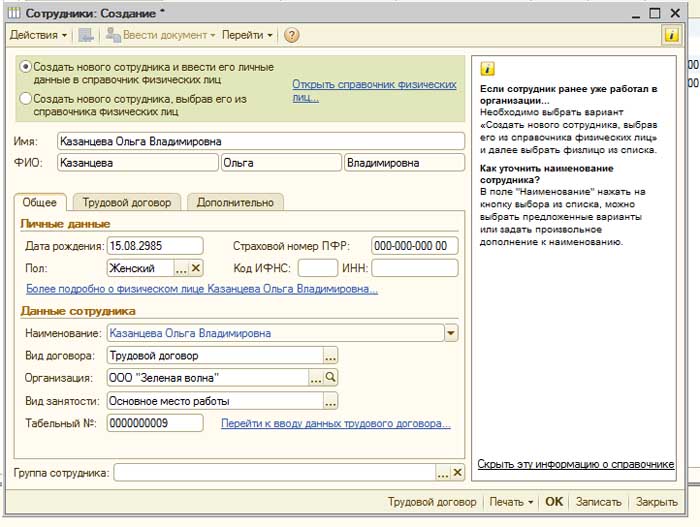The width and height of the screenshot is (700, 527).
Task: Open the Перейти dropdown menu
Action: [x=247, y=35]
